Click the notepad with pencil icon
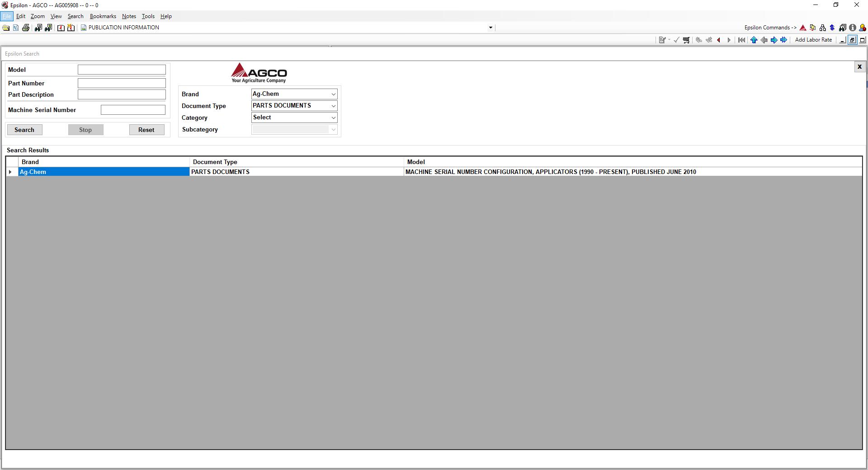 pos(662,40)
